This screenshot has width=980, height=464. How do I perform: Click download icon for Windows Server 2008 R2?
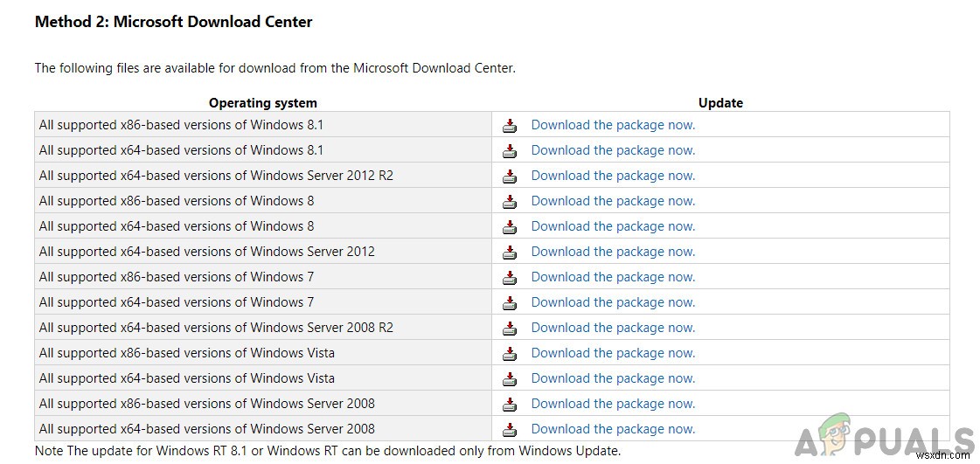510,328
